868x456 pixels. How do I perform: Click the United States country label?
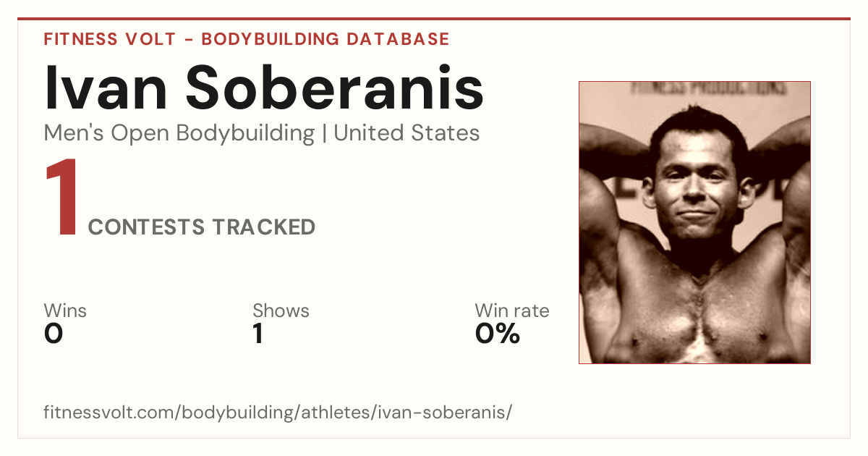pyautogui.click(x=407, y=133)
